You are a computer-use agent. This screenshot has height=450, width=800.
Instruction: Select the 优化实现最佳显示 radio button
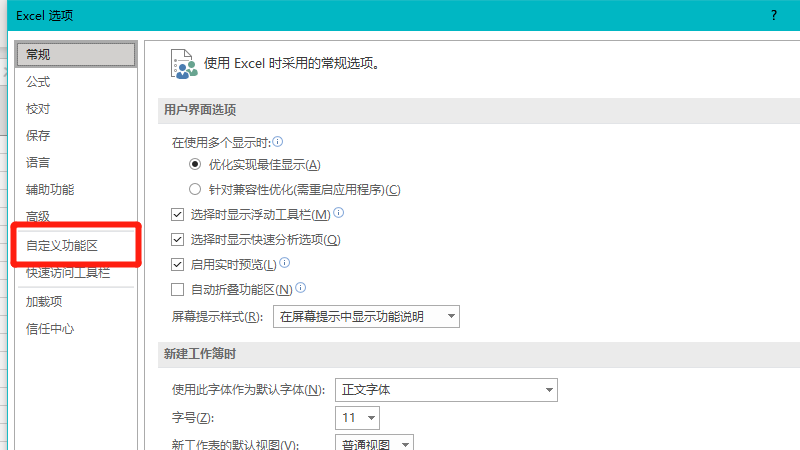(x=195, y=165)
